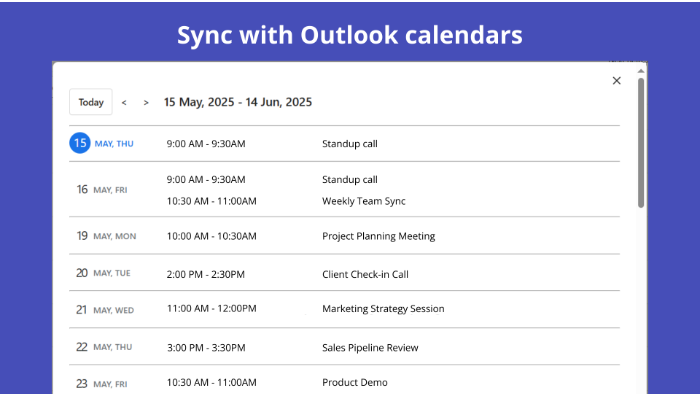Go to previous date range arrow
This screenshot has height=394, width=700.
point(124,103)
